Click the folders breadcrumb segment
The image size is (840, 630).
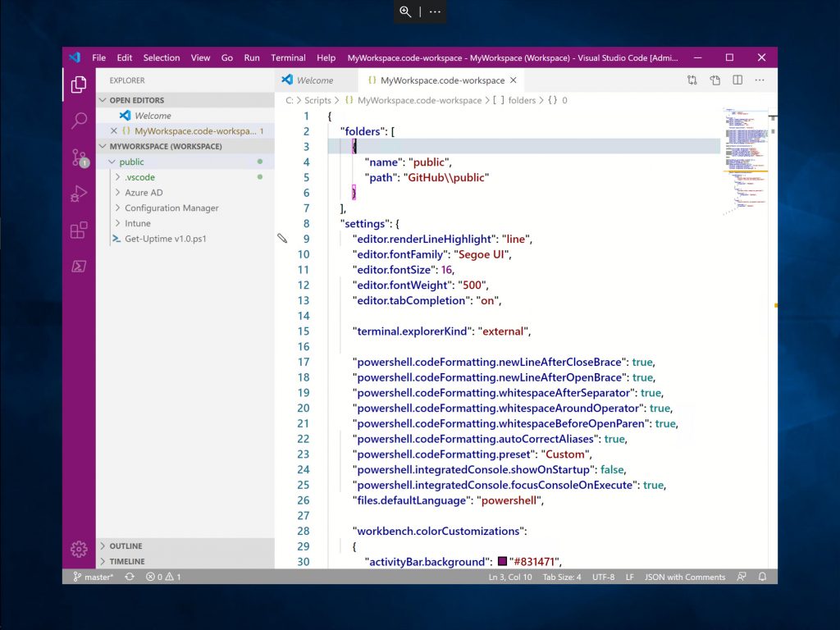[x=522, y=100]
